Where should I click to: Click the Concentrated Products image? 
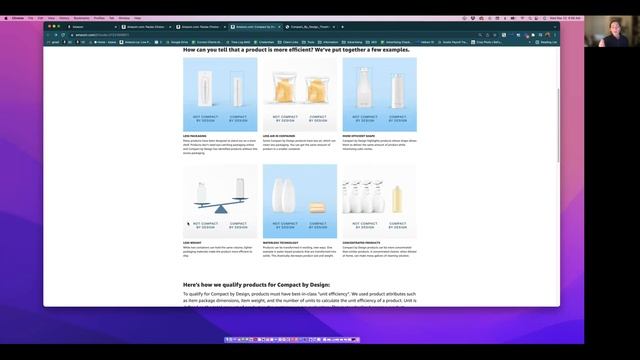coord(380,201)
